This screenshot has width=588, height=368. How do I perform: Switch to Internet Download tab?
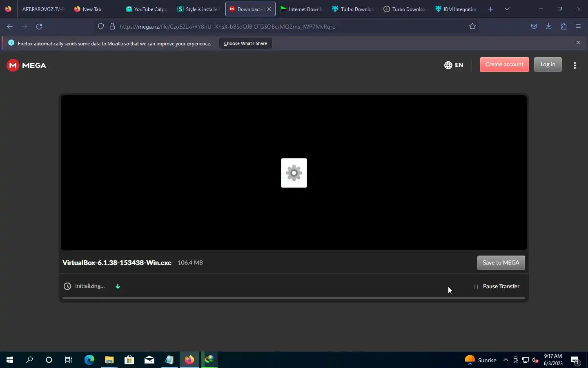point(302,9)
